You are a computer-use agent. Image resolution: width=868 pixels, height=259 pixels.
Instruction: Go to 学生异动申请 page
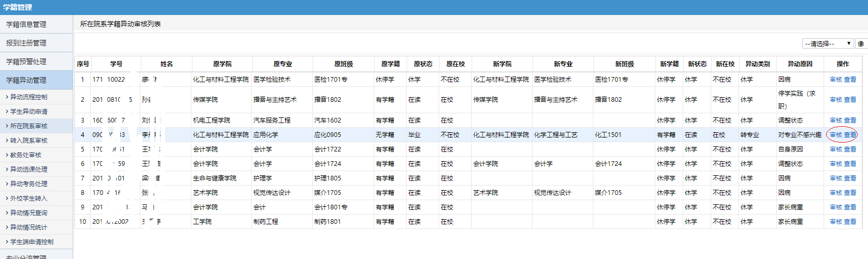[x=29, y=112]
